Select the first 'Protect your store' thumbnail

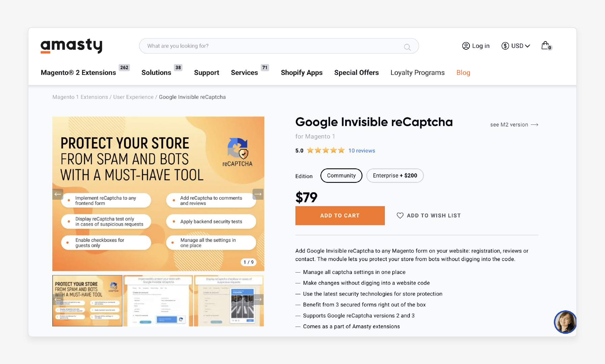(x=87, y=301)
